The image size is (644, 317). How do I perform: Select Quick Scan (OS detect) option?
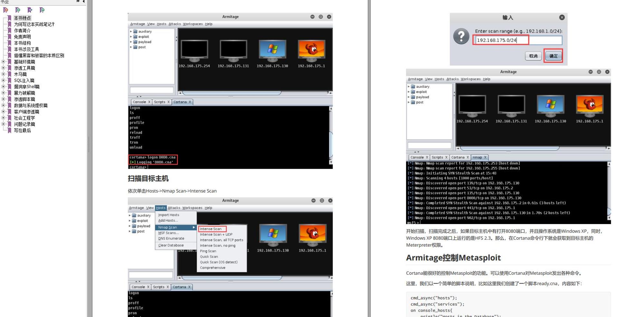tap(219, 262)
